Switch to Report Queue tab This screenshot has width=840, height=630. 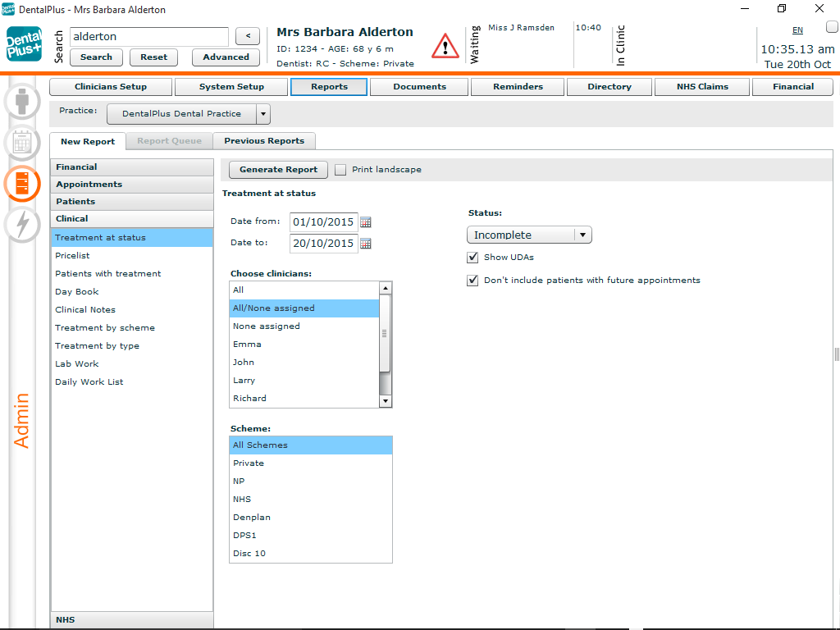169,141
